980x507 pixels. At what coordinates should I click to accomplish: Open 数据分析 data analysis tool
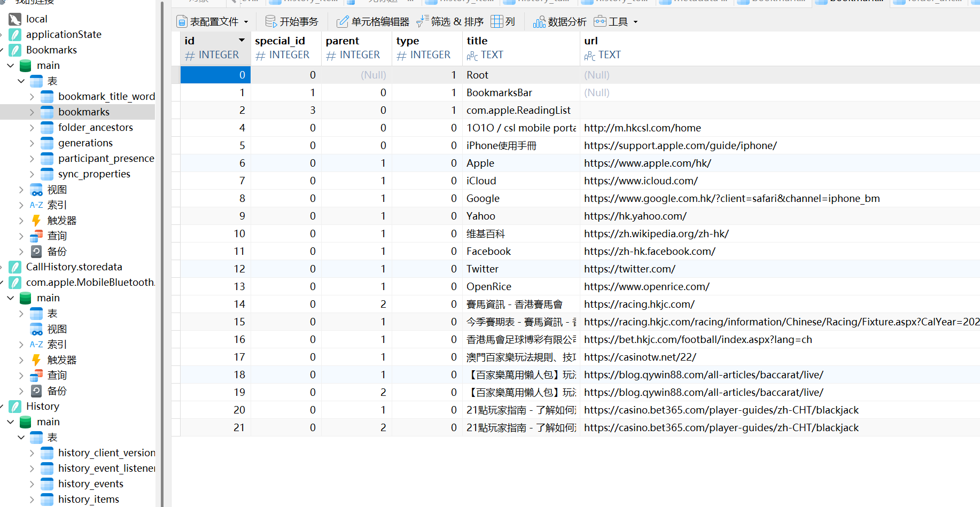point(559,21)
